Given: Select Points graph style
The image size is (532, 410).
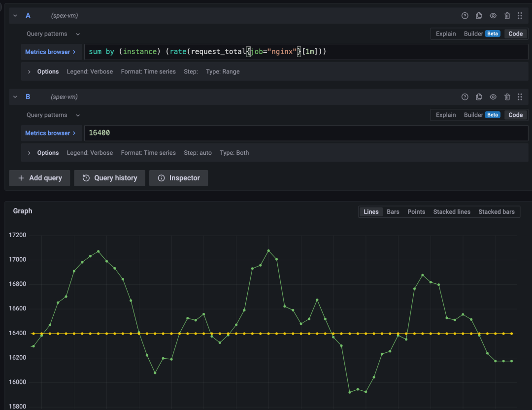Looking at the screenshot, I should coord(416,212).
